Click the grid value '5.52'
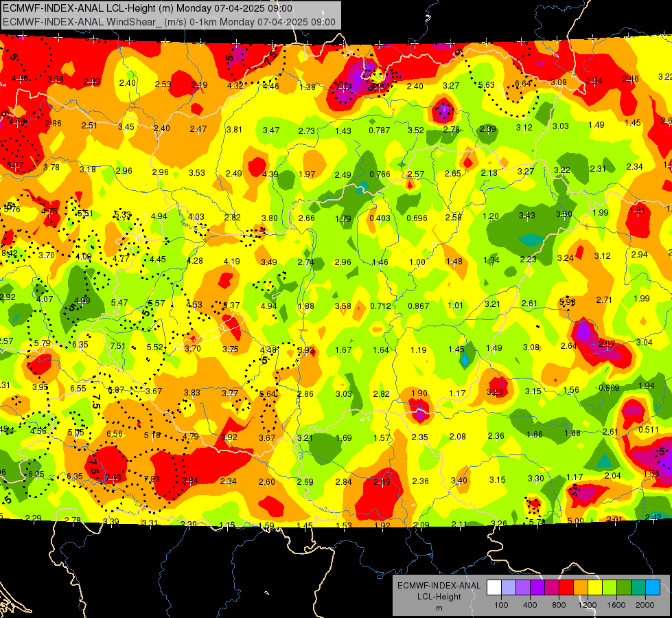 coord(154,347)
